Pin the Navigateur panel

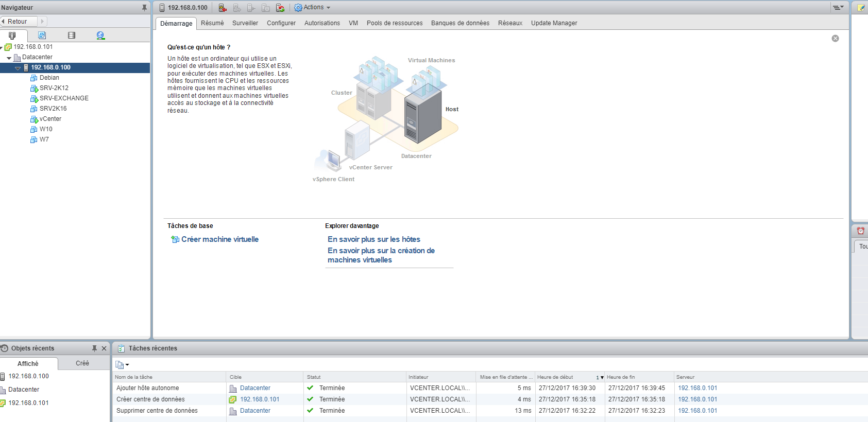tap(144, 8)
